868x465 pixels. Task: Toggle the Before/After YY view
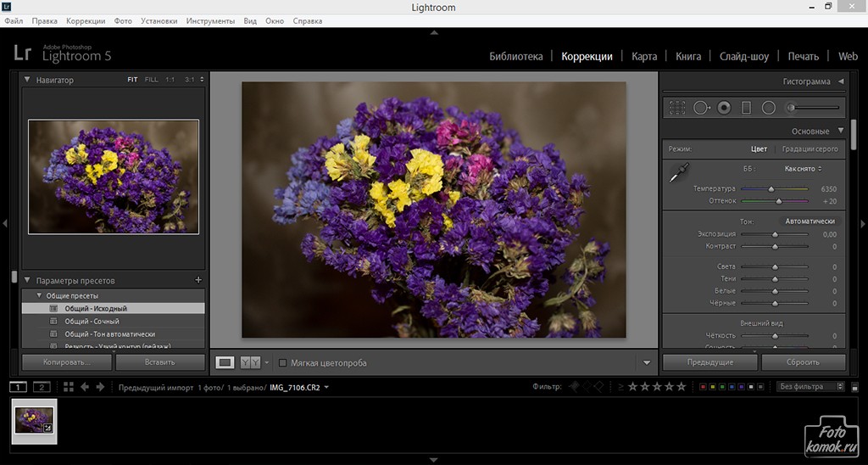[250, 362]
